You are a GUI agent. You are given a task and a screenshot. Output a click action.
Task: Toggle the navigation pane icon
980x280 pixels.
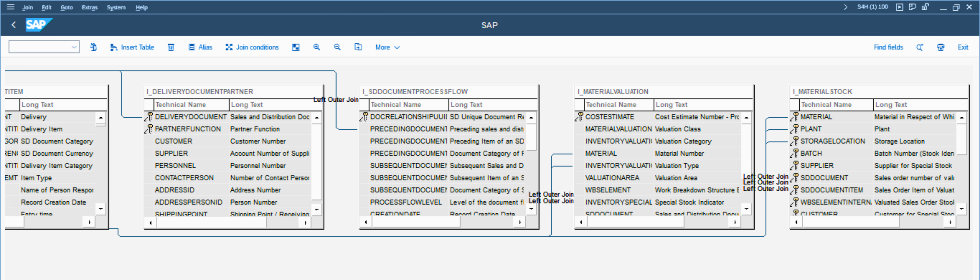[x=296, y=47]
